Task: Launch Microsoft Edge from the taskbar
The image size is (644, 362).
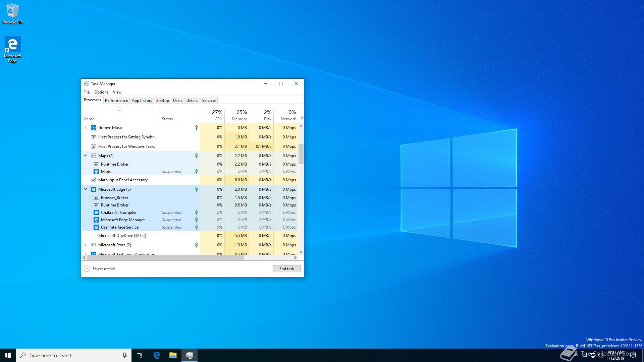Action: [157, 355]
